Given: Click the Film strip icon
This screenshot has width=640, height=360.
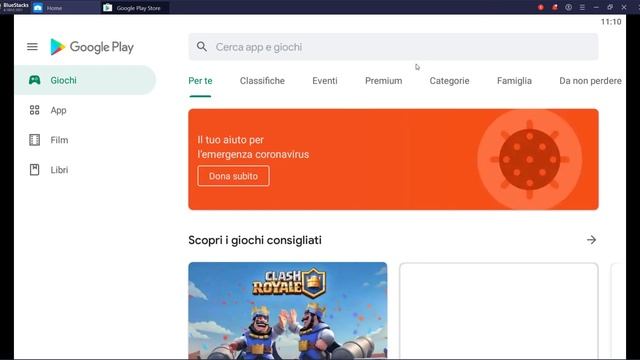Looking at the screenshot, I should 34,140.
